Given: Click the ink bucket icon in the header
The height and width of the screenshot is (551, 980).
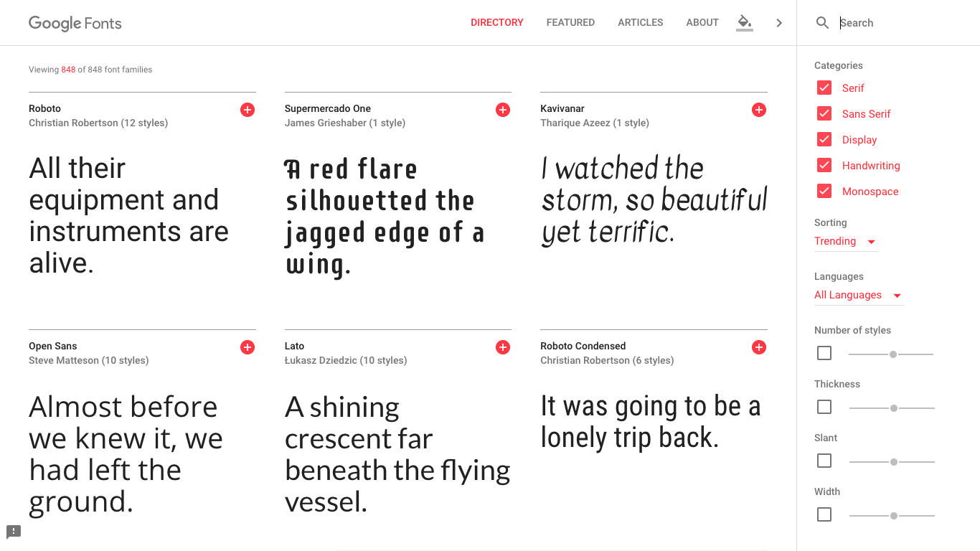Looking at the screenshot, I should tap(744, 22).
